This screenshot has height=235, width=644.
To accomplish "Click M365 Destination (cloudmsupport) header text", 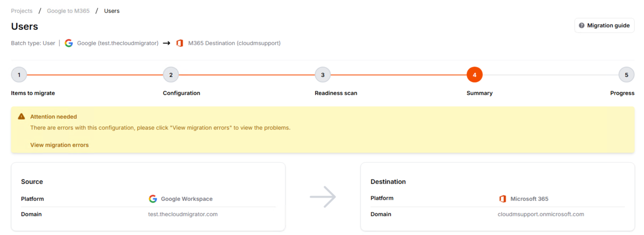I will tap(234, 43).
